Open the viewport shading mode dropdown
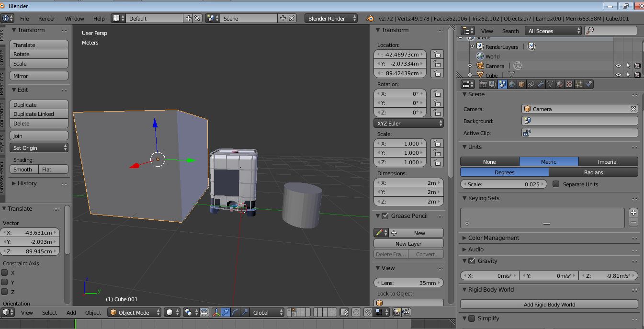This screenshot has width=644, height=329. 172,312
